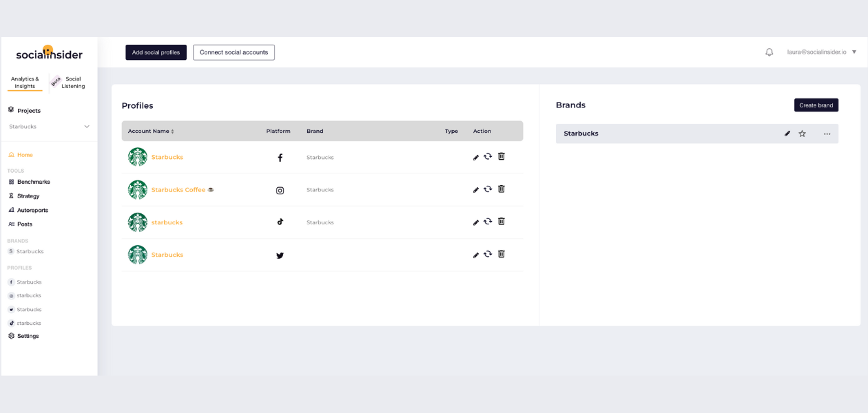The image size is (868, 413).
Task: Click the Instagram platform icon in table
Action: pyautogui.click(x=280, y=190)
